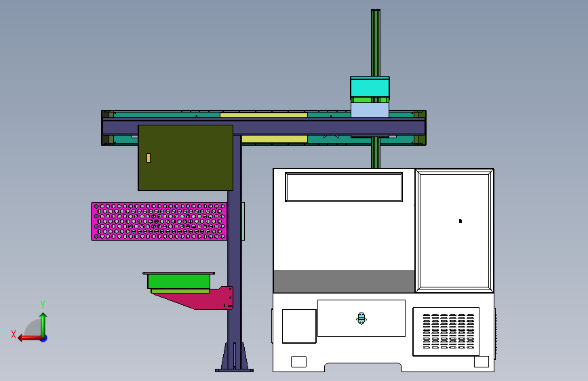588x381 pixels.
Task: Select the olive green control cabinet
Action: (x=185, y=158)
